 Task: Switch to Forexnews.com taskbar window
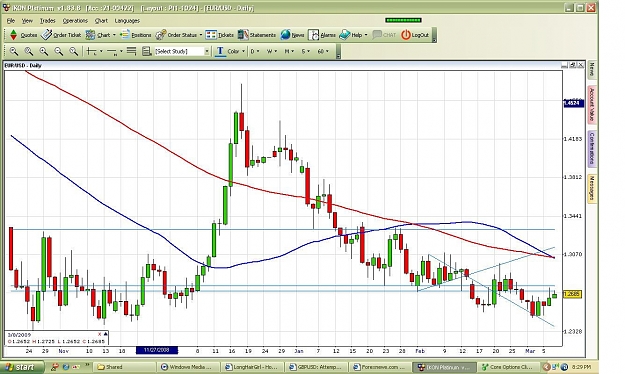[381, 367]
